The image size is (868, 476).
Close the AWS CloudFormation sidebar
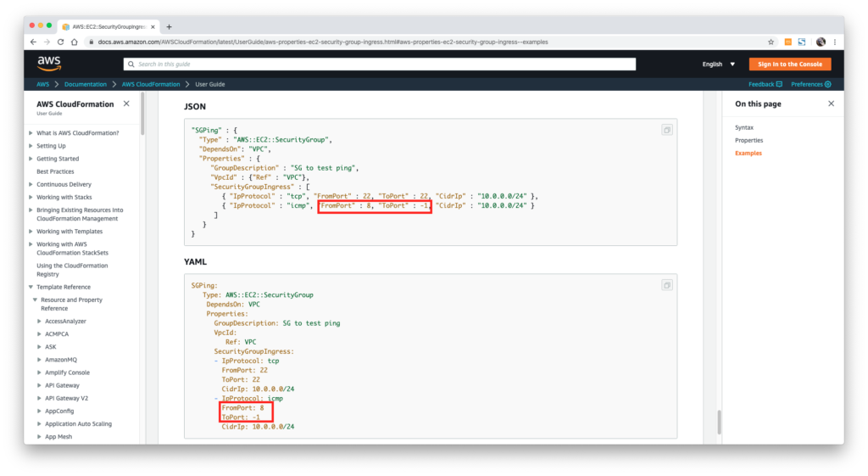(126, 104)
